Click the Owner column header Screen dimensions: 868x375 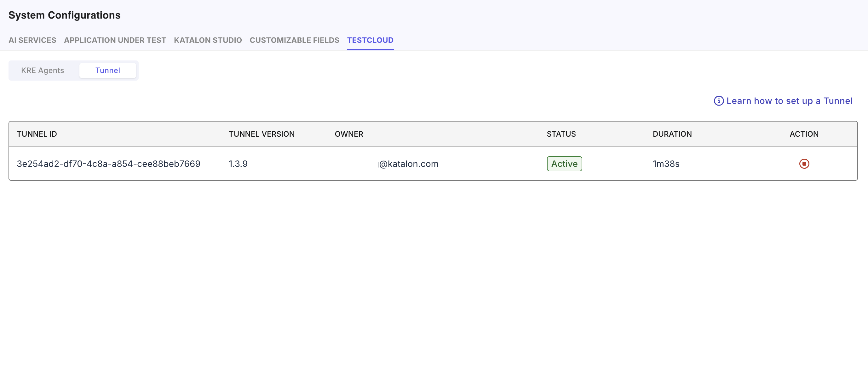[349, 134]
